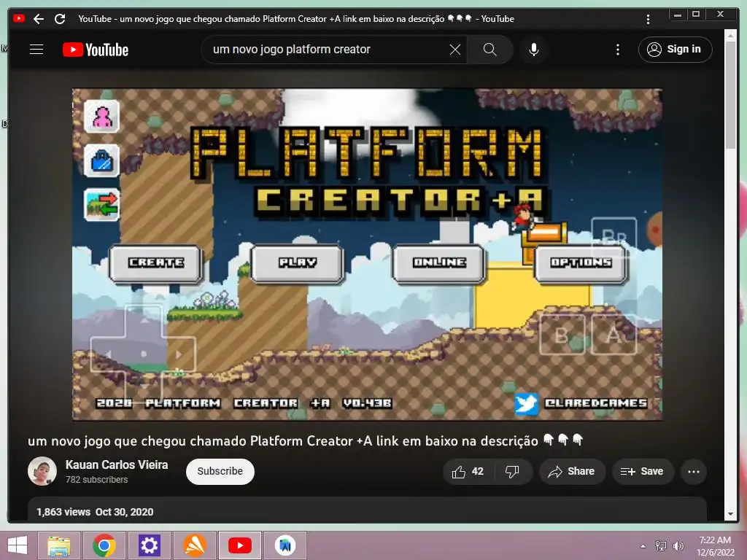Open the Kauan Carlos Vieira channel name
The height and width of the screenshot is (560, 747).
(117, 464)
